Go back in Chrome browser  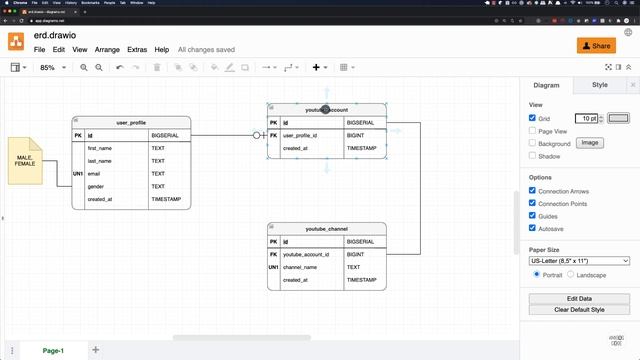5,20
